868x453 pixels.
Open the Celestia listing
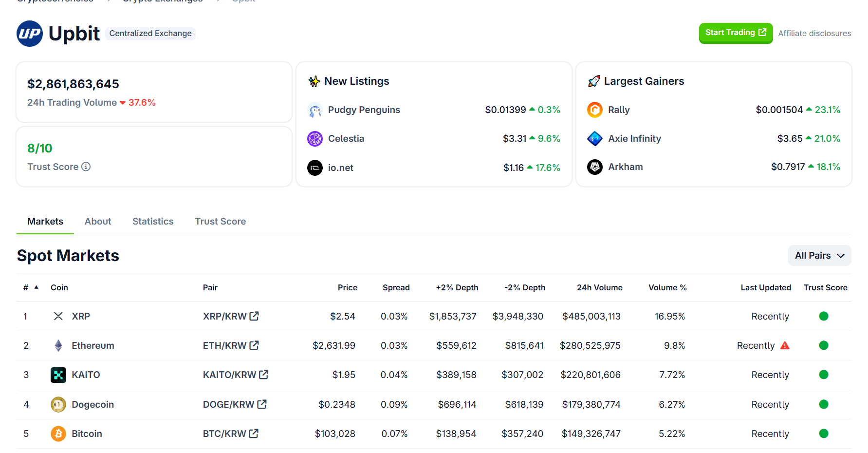coord(346,139)
